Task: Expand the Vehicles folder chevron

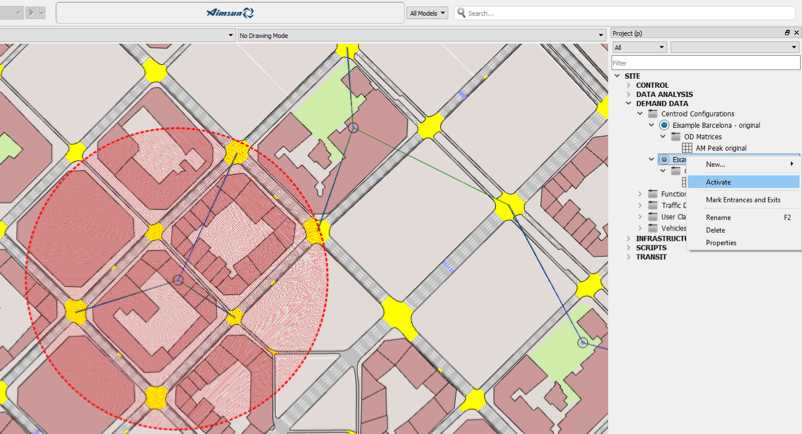Action: pyautogui.click(x=640, y=228)
